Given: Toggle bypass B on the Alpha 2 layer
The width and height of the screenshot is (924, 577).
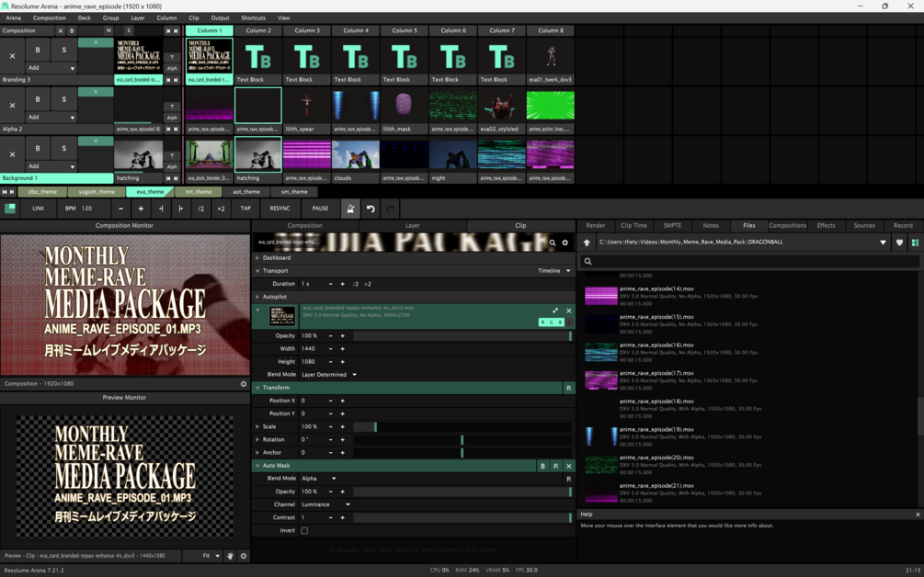Looking at the screenshot, I should [38, 99].
